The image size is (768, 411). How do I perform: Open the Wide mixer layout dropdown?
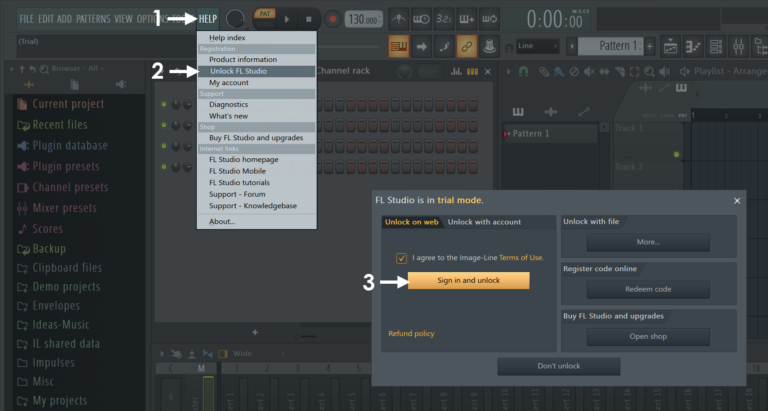tap(257, 353)
